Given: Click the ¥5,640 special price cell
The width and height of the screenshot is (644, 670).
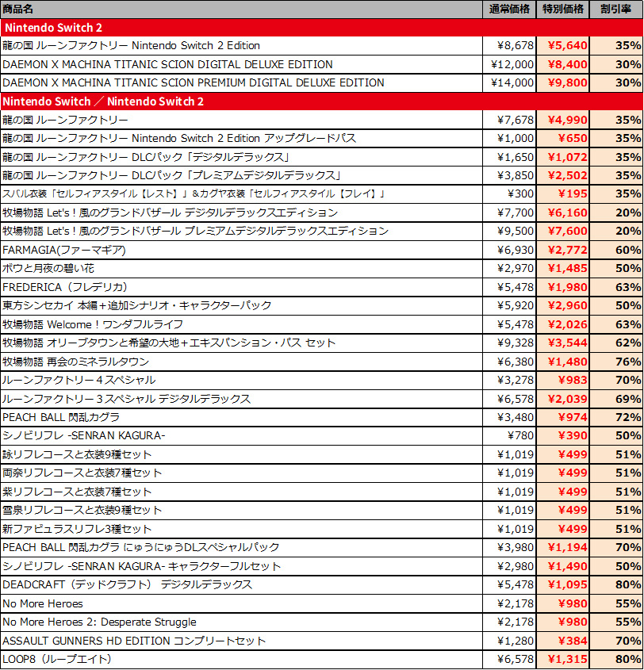Looking at the screenshot, I should point(563,46).
